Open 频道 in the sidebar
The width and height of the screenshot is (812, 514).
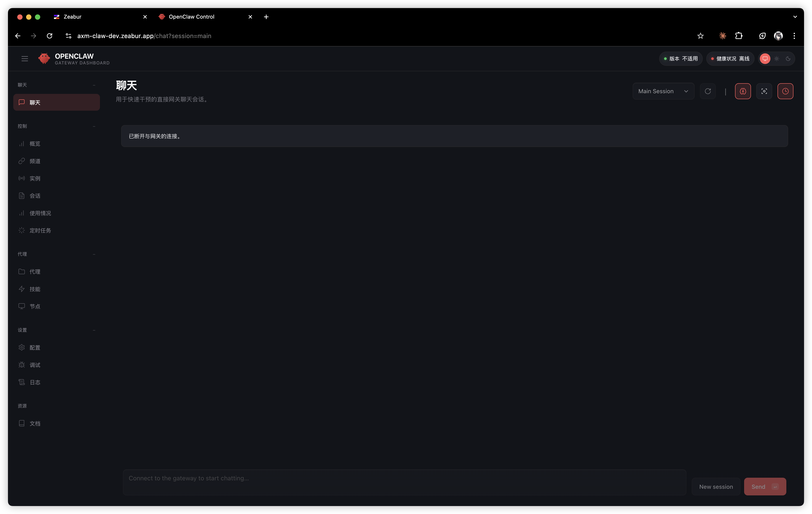[35, 161]
